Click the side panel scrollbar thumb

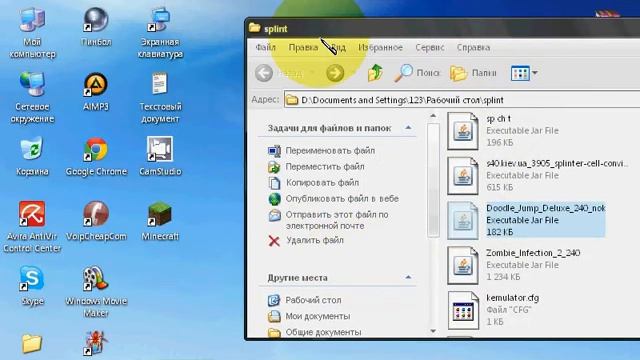tap(433, 180)
